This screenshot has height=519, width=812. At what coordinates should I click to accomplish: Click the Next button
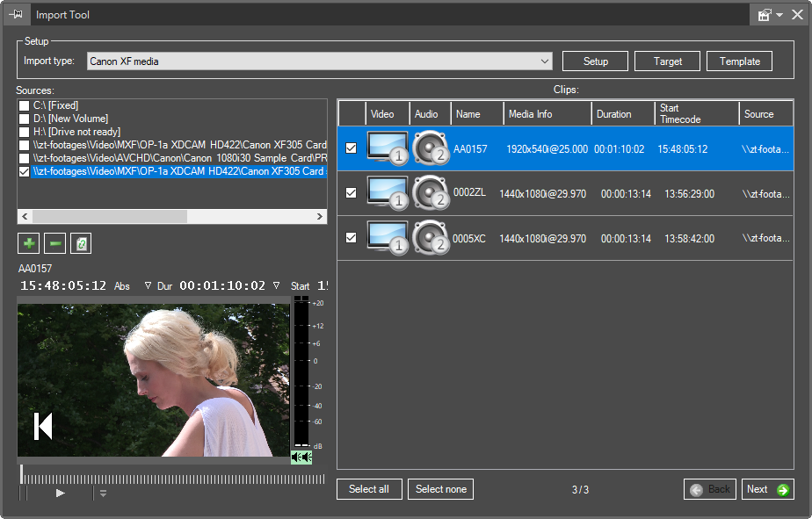(x=767, y=489)
